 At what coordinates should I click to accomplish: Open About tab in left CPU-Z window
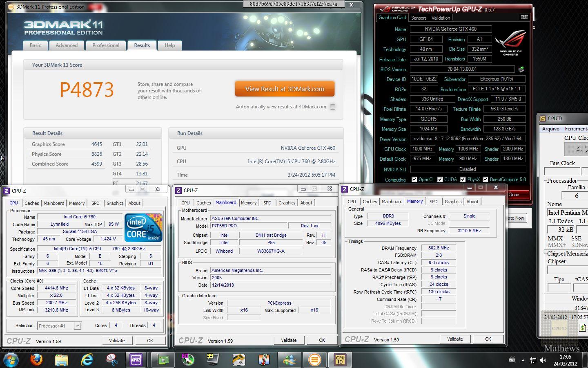[x=134, y=203]
